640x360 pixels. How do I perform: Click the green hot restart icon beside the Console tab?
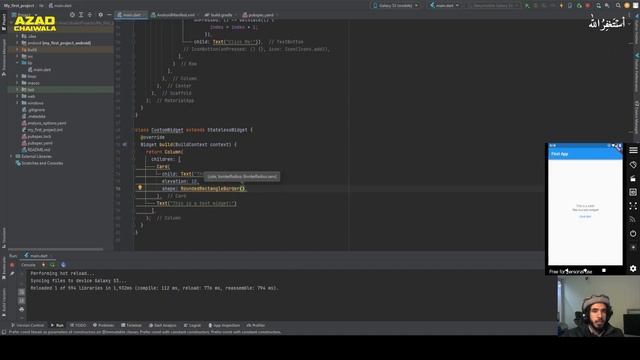coord(52,265)
